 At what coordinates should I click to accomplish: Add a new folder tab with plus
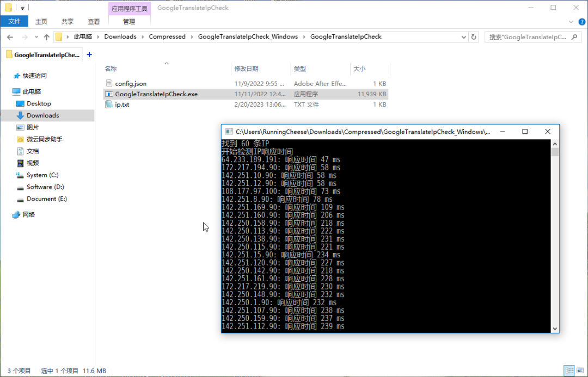[89, 55]
